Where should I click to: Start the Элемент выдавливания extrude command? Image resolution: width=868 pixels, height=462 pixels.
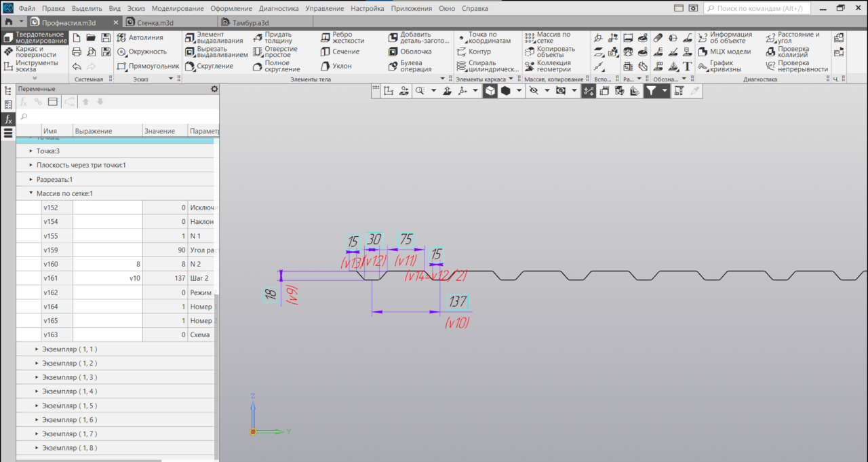tap(214, 37)
